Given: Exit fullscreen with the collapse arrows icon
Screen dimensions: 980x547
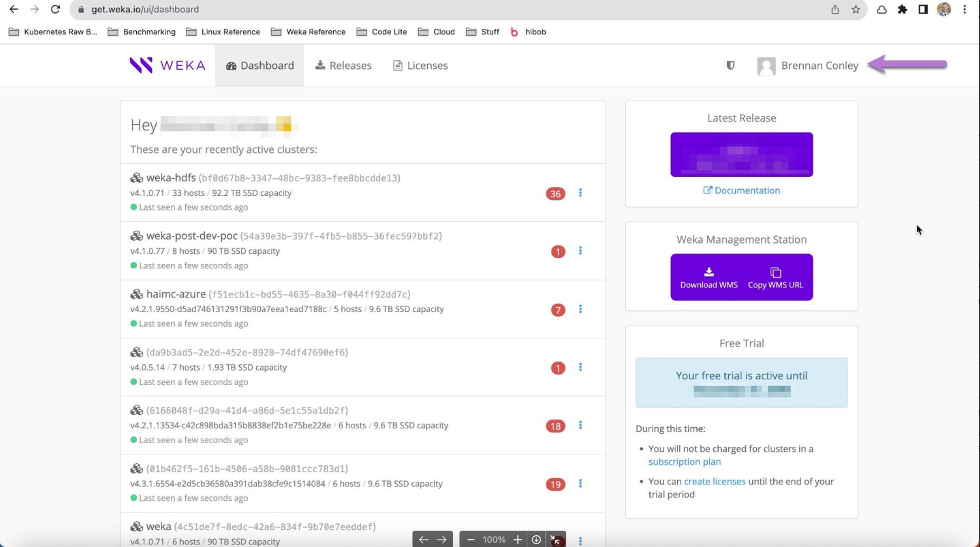Looking at the screenshot, I should (x=556, y=540).
